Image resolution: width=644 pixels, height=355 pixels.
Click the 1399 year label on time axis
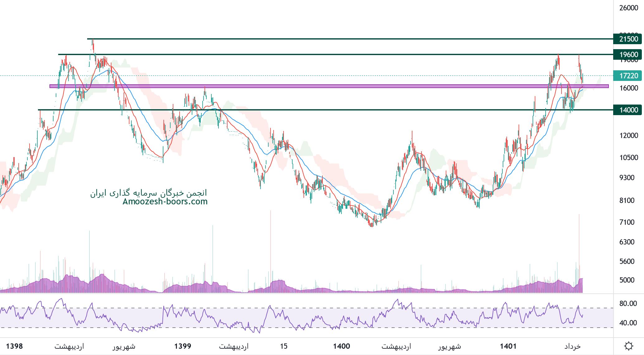coord(183,346)
